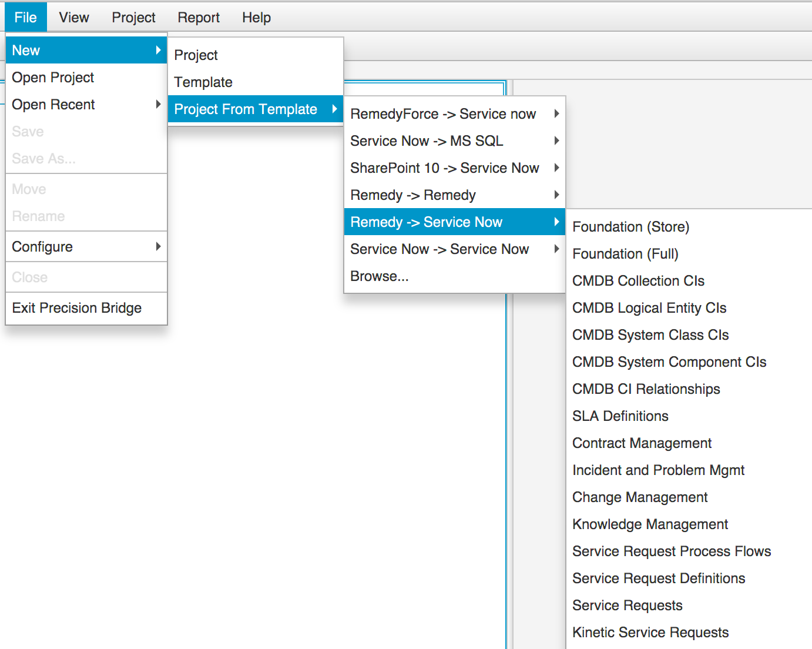The width and height of the screenshot is (812, 649).
Task: Choose Open Project
Action: coord(86,77)
